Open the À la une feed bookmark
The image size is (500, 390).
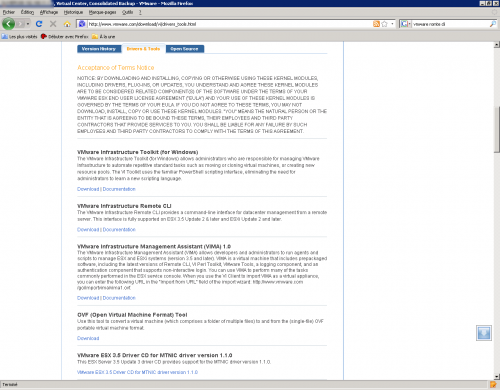(x=104, y=37)
